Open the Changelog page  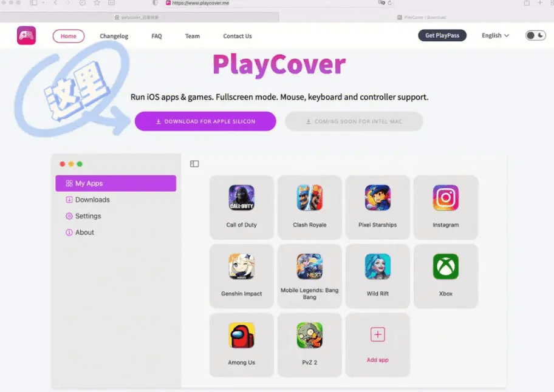click(x=114, y=36)
